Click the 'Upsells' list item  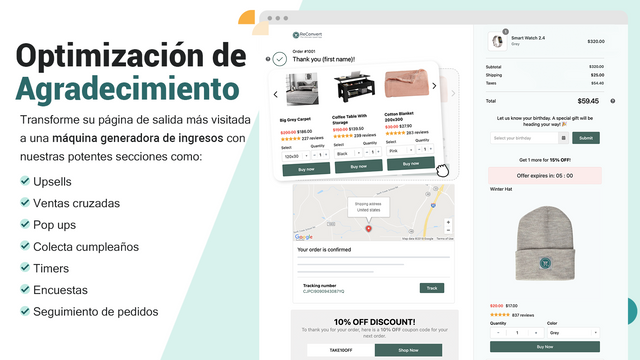[52, 182]
